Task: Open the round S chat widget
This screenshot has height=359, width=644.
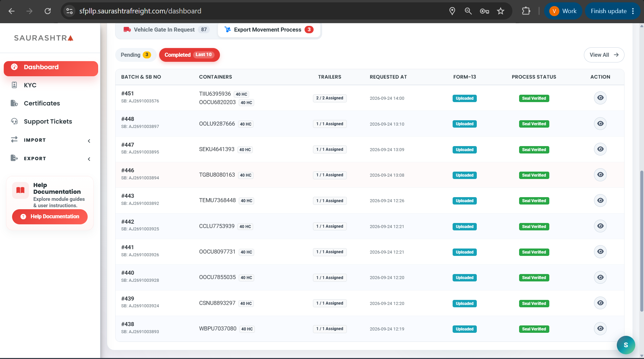Action: click(x=626, y=345)
